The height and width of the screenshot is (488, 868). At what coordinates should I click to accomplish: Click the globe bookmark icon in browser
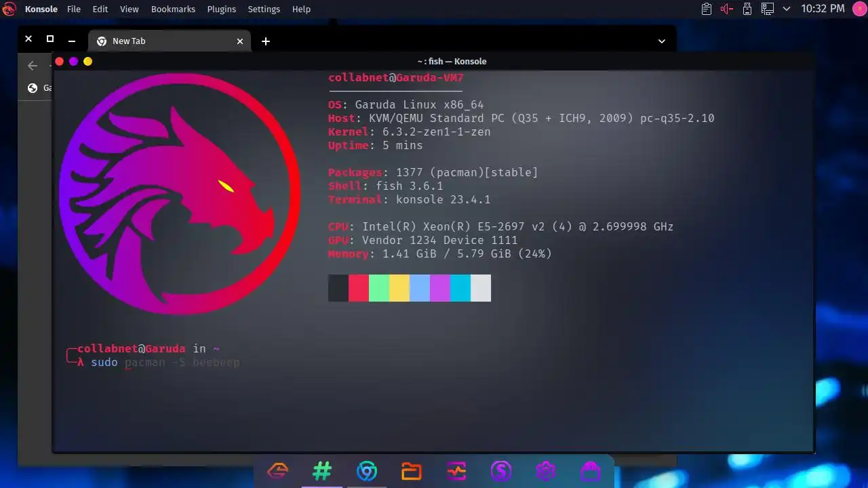click(x=32, y=88)
